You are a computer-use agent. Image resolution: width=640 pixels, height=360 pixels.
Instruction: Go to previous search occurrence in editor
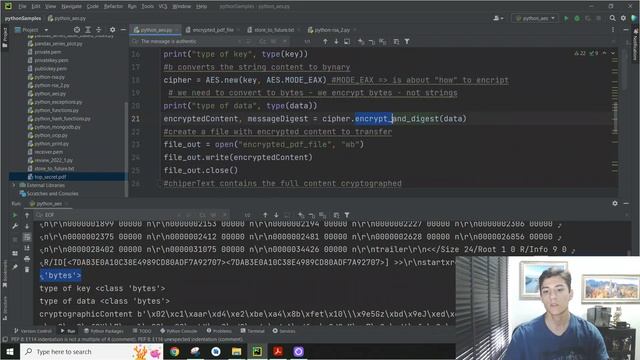coord(325,42)
